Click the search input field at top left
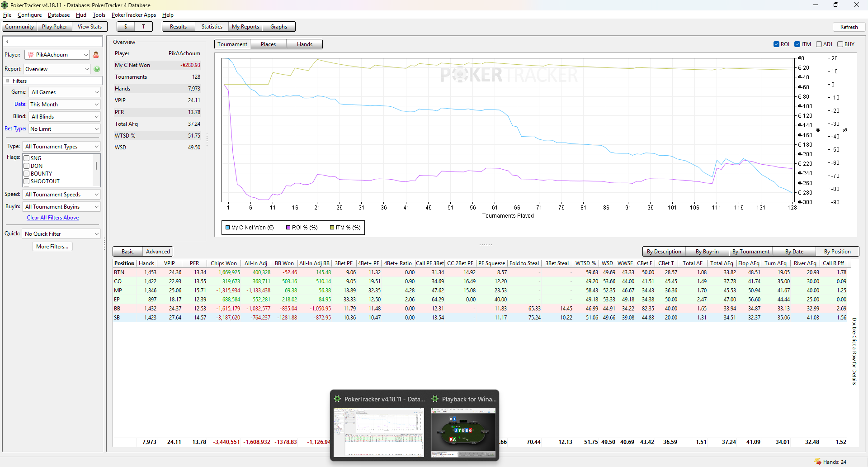This screenshot has height=467, width=868. [x=53, y=42]
